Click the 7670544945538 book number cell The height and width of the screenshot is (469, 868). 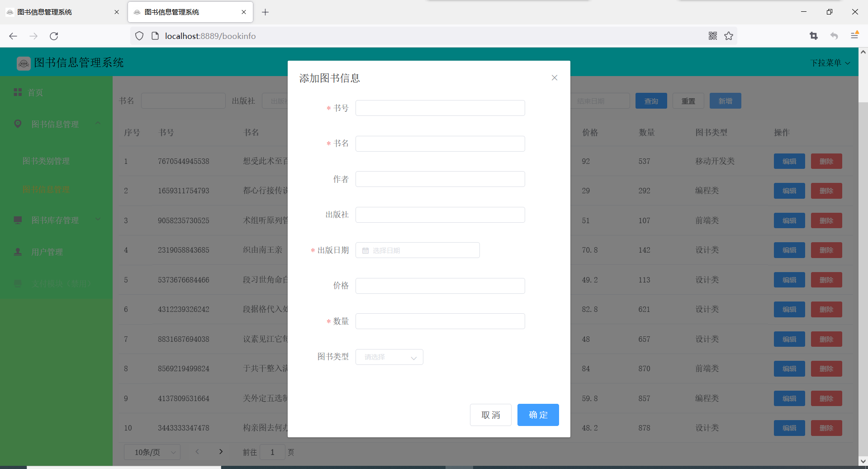point(184,161)
